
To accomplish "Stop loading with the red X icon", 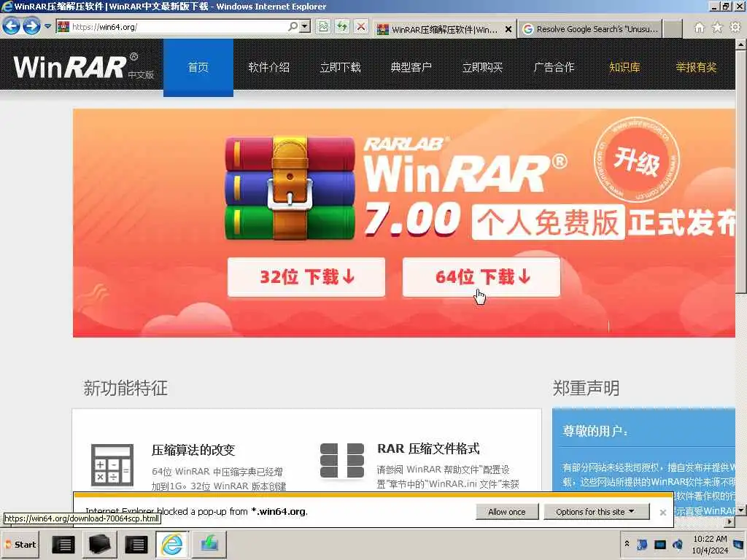I will coord(361,27).
